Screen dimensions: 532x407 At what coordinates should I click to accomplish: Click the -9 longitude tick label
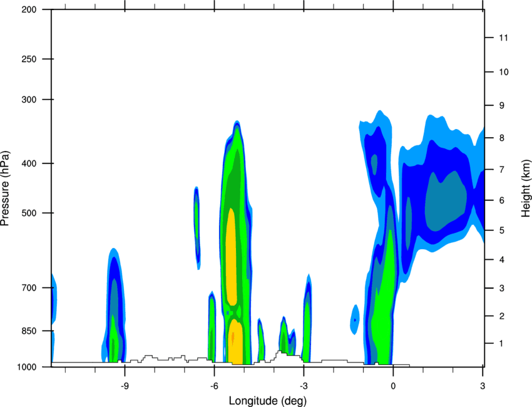click(125, 386)
